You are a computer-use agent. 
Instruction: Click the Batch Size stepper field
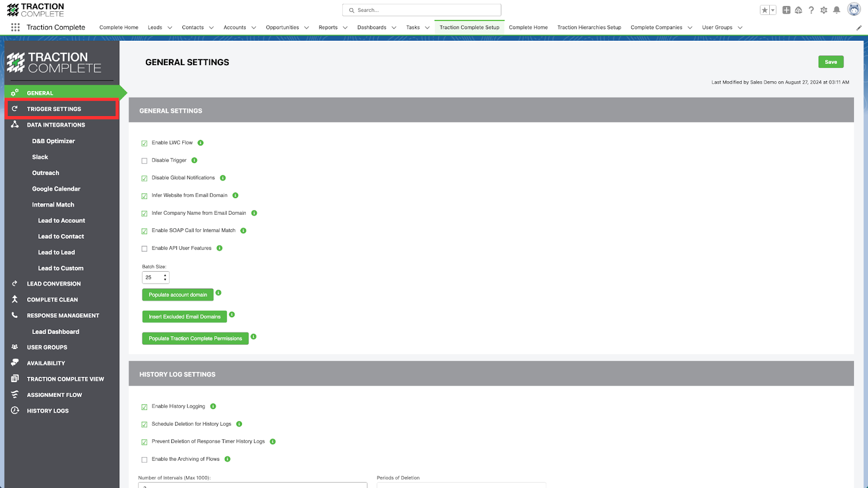click(155, 278)
